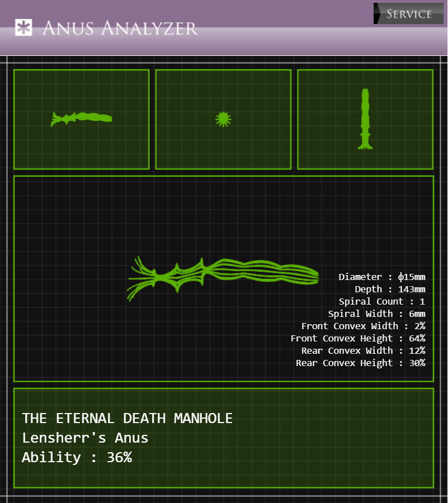Click Front Convex Width : 2% line
The width and height of the screenshot is (448, 503).
364,326
